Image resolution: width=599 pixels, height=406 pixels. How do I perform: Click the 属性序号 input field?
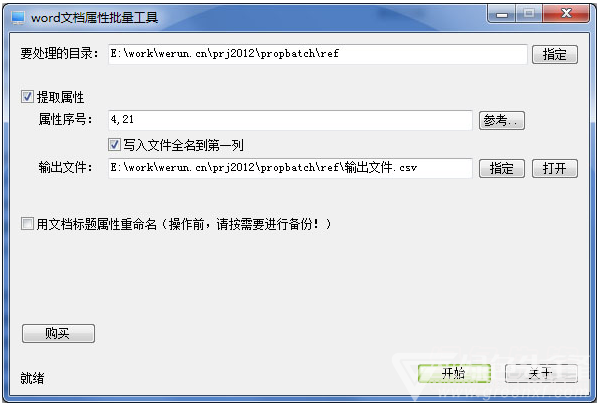290,120
